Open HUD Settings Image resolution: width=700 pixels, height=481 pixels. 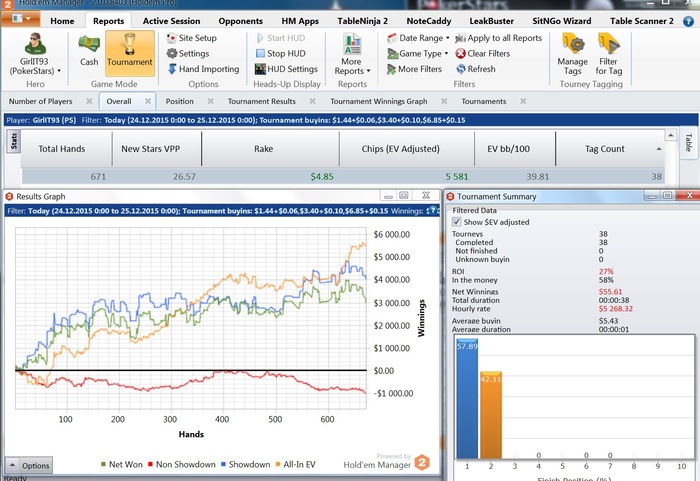click(286, 69)
